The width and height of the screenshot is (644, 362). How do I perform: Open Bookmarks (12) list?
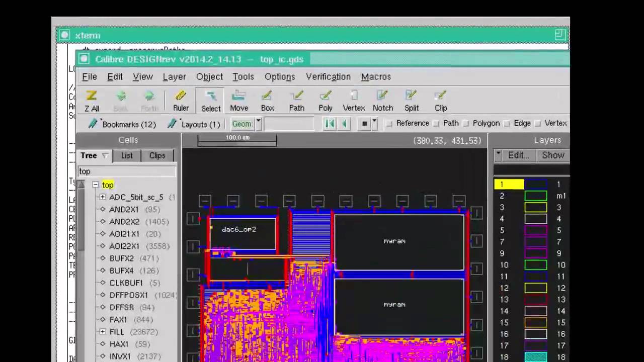click(x=121, y=124)
